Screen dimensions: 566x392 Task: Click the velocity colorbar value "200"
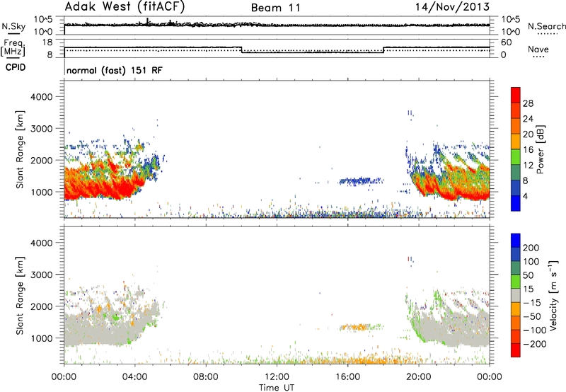coord(531,248)
